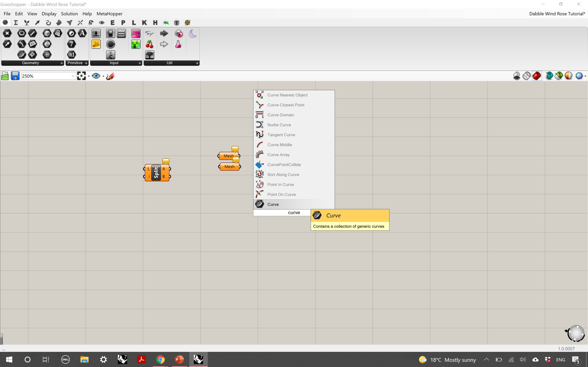Select the Point In Curve tool
This screenshot has height=367, width=588.
(280, 184)
